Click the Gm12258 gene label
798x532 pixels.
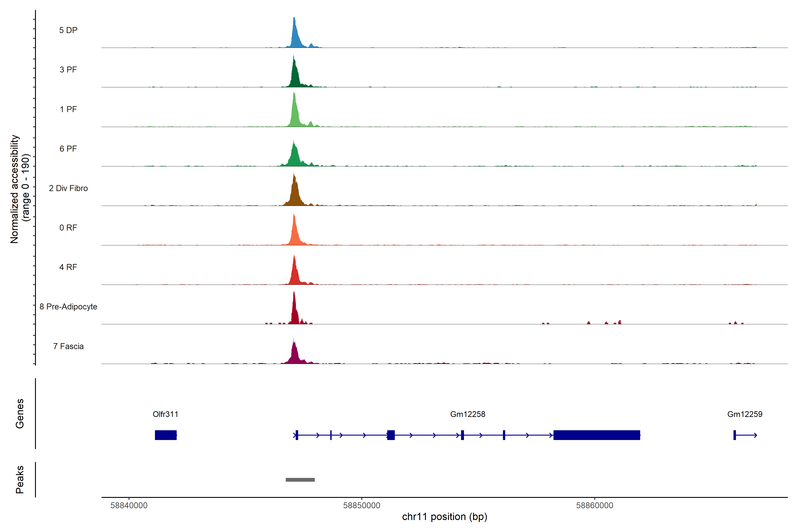click(467, 414)
